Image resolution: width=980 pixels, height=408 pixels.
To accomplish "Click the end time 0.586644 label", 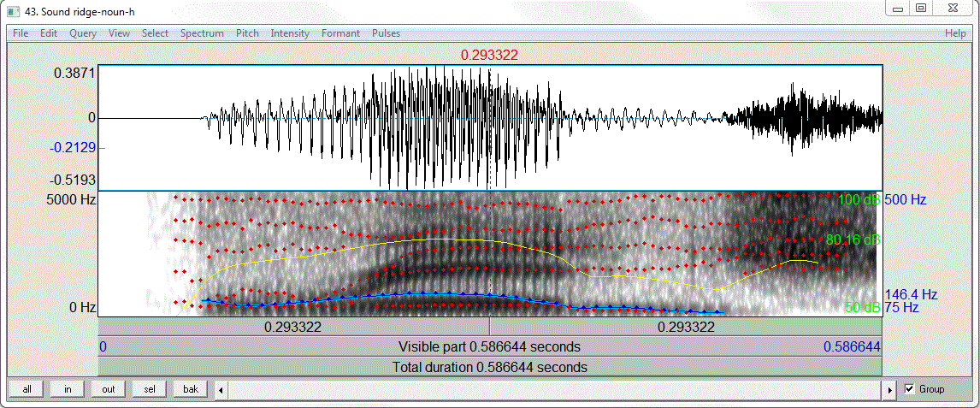I will [852, 346].
